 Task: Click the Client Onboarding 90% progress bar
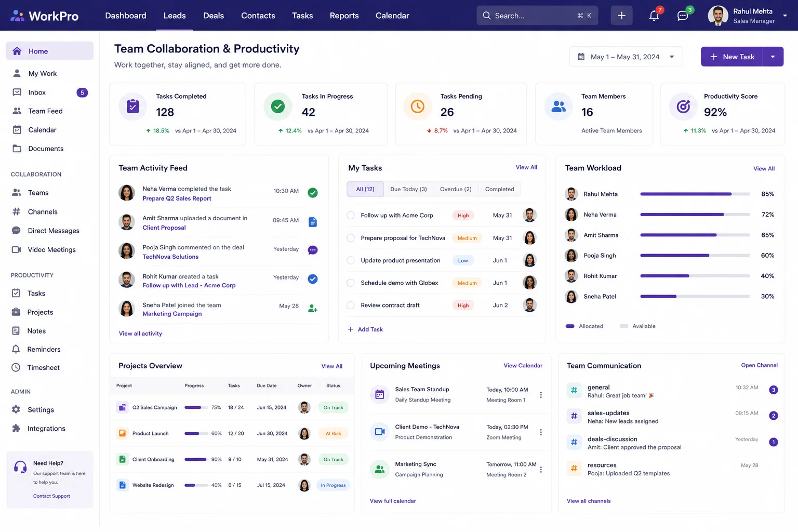click(196, 459)
